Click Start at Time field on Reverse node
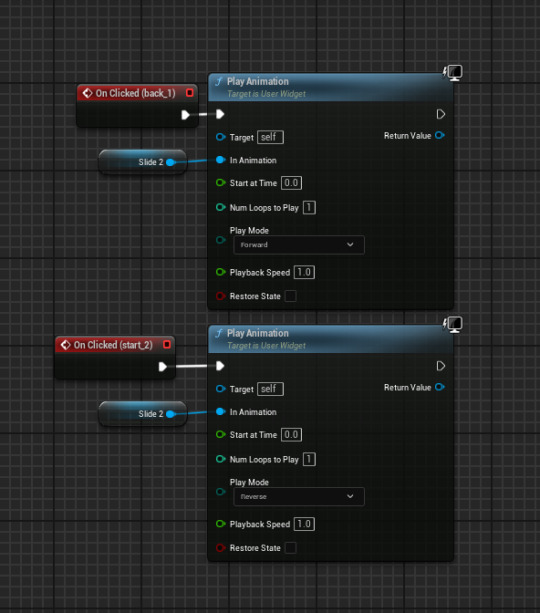The image size is (540, 613). pos(291,434)
